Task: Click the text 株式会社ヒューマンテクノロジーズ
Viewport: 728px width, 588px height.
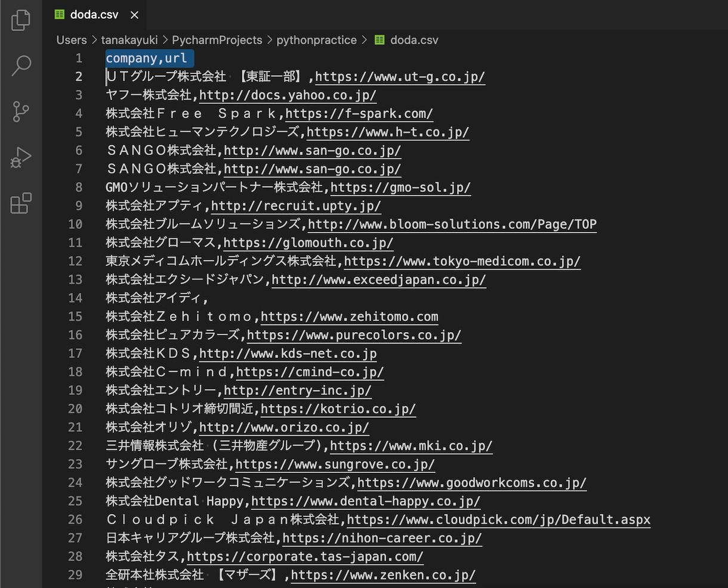Action: (x=202, y=132)
